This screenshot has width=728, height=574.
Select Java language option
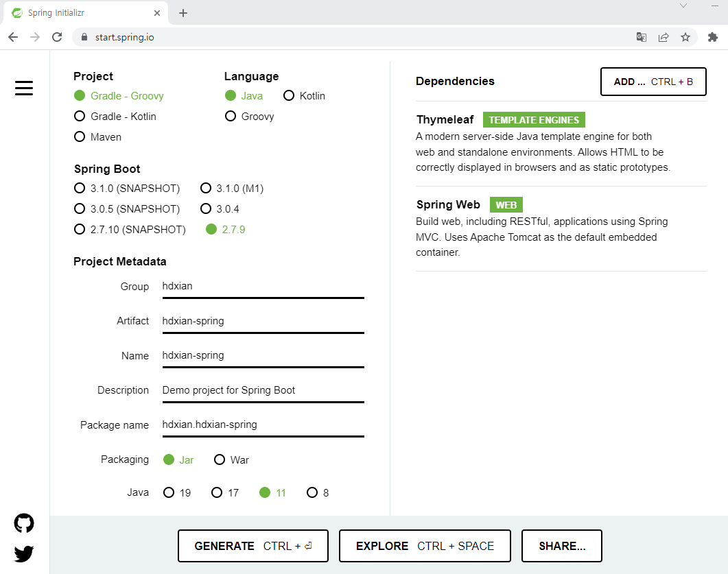pyautogui.click(x=244, y=95)
